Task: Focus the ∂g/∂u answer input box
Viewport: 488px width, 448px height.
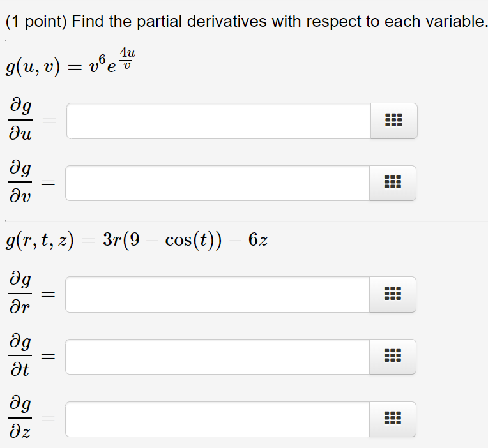Action: coord(218,121)
